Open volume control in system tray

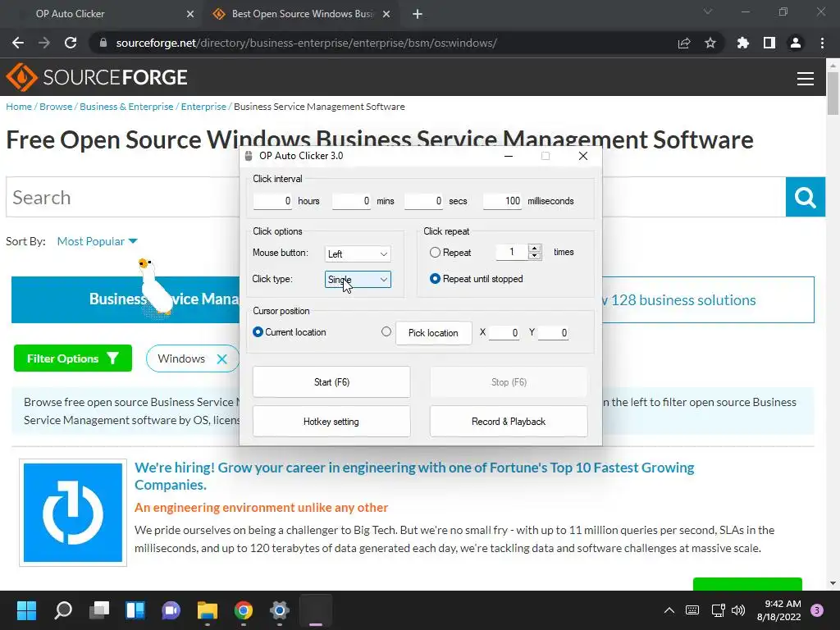click(738, 610)
